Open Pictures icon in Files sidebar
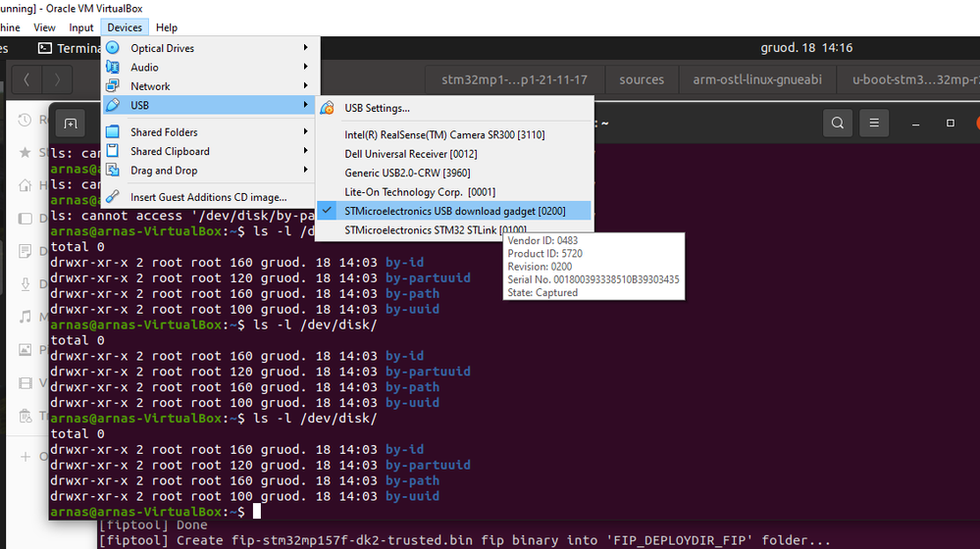 (x=25, y=350)
